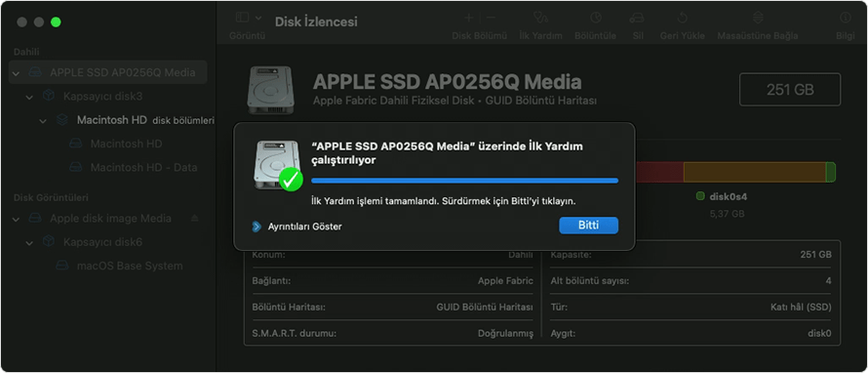Collapse the APPLE SSD AP0256Q Media chevron
Image resolution: width=868 pixels, height=373 pixels.
[16, 73]
